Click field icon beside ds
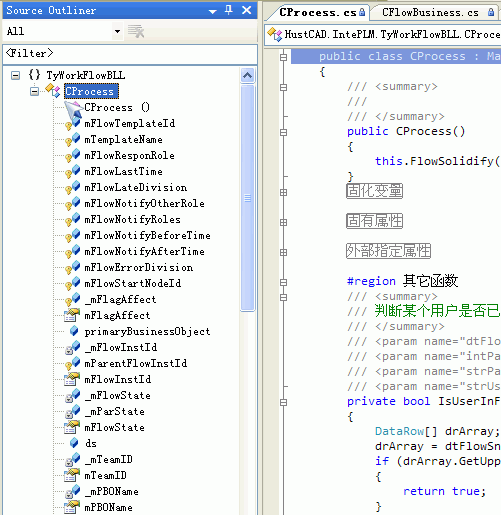501x515 pixels. [74, 443]
